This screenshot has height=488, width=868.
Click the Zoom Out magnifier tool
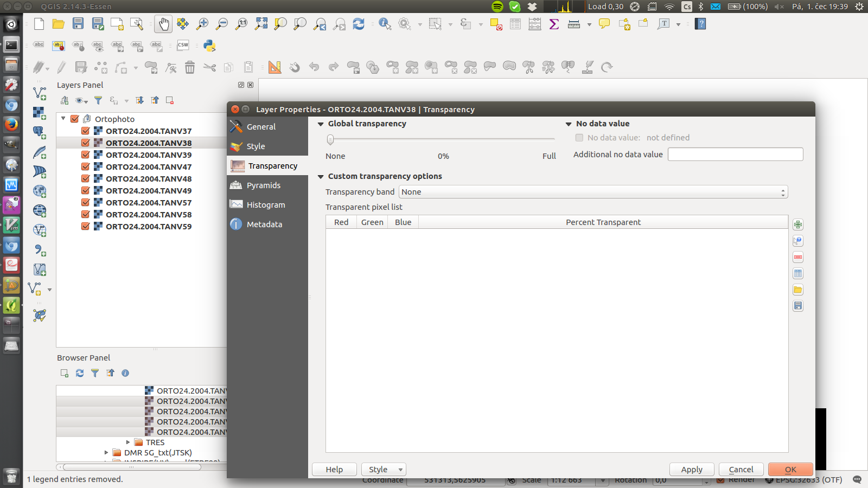pyautogui.click(x=222, y=24)
